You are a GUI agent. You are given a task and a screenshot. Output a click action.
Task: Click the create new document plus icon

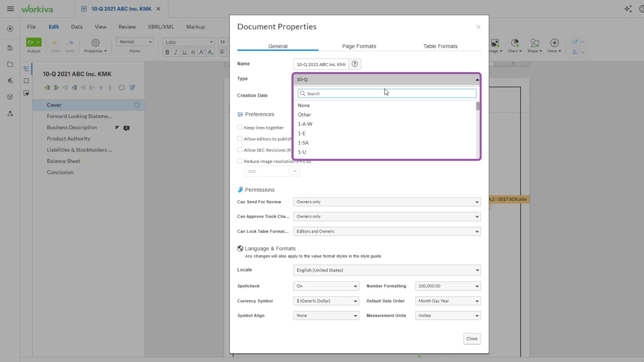(10, 29)
